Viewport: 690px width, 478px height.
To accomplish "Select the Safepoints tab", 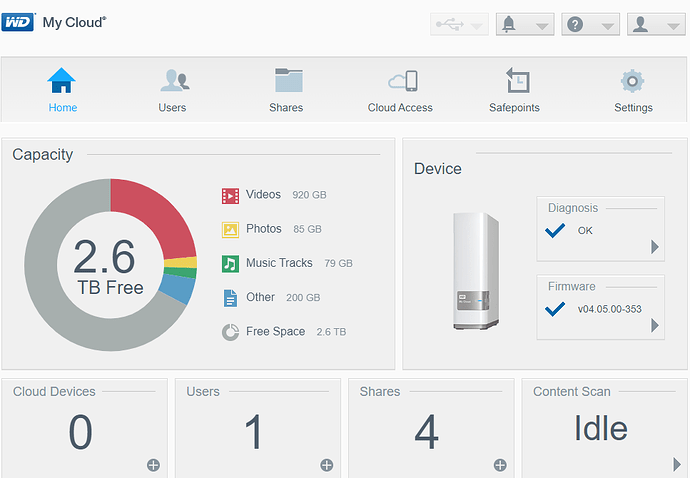I will (514, 90).
